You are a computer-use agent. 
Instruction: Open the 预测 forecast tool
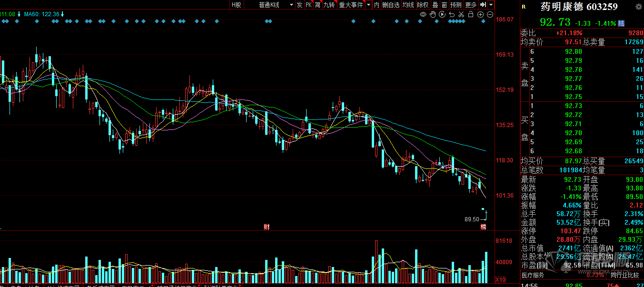click(x=456, y=5)
